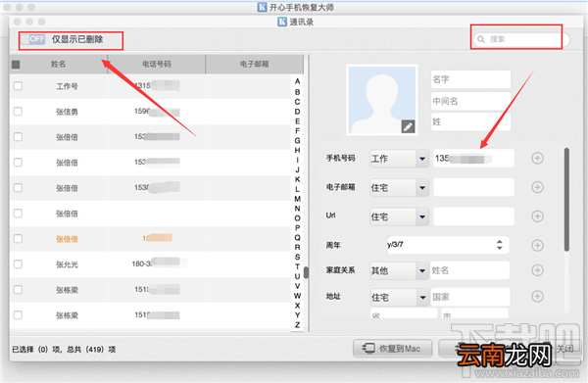The width and height of the screenshot is (588, 383).
Task: Click the 周年 date stepper arrows
Action: pyautogui.click(x=500, y=245)
